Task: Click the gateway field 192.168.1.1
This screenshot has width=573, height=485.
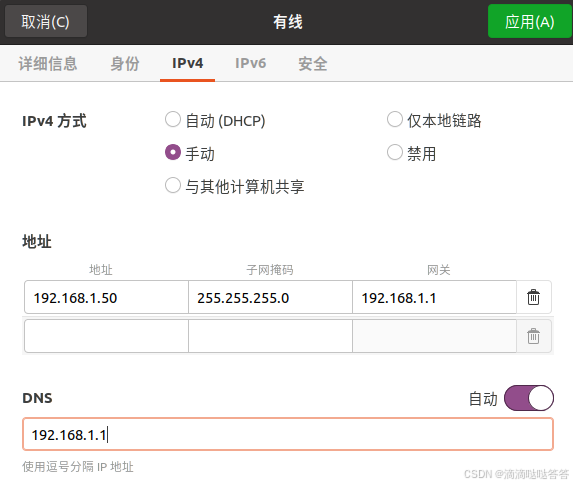Action: (435, 297)
